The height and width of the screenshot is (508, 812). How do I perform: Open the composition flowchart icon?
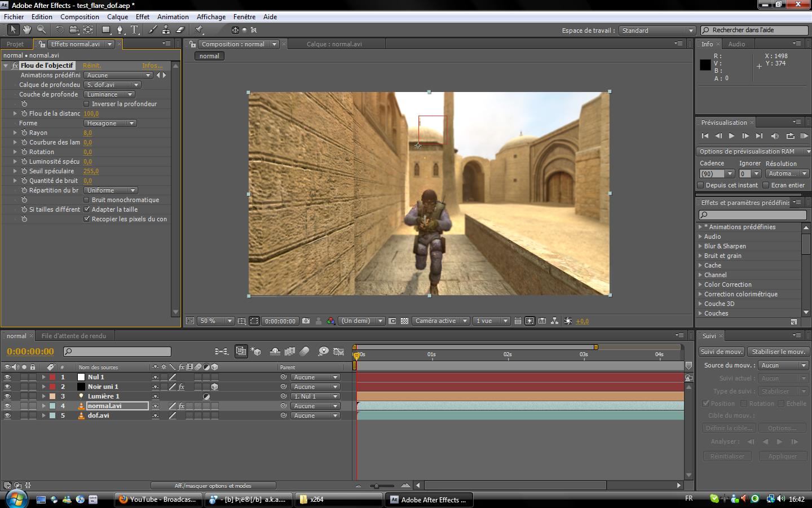554,321
